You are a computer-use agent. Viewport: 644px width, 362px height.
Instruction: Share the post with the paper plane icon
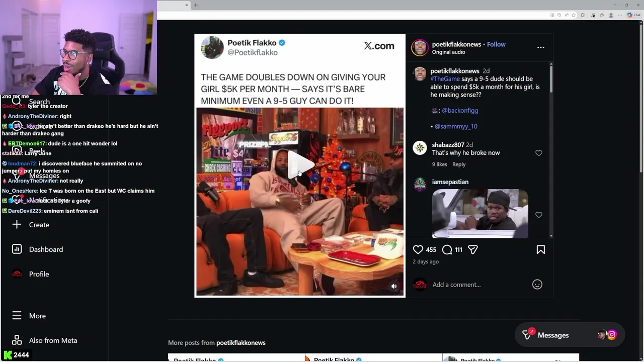pyautogui.click(x=473, y=249)
